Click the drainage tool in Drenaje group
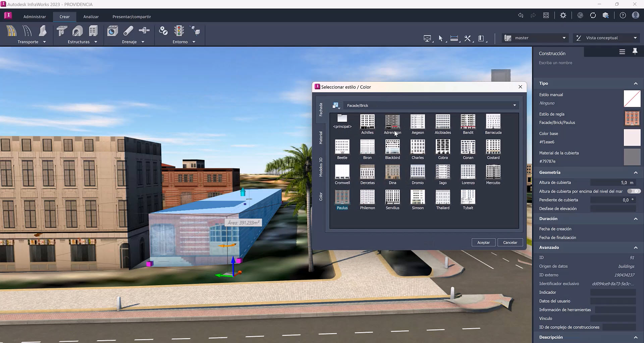The image size is (644, 343). point(112,31)
